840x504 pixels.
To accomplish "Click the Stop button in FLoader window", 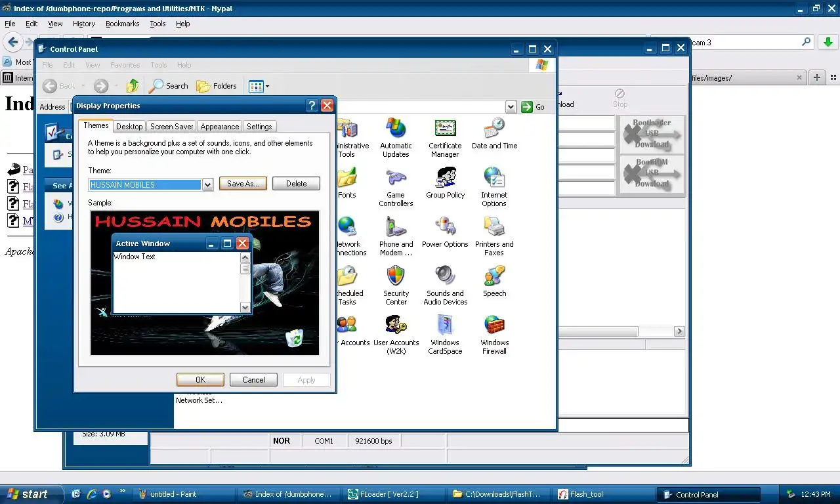I will [x=619, y=98].
